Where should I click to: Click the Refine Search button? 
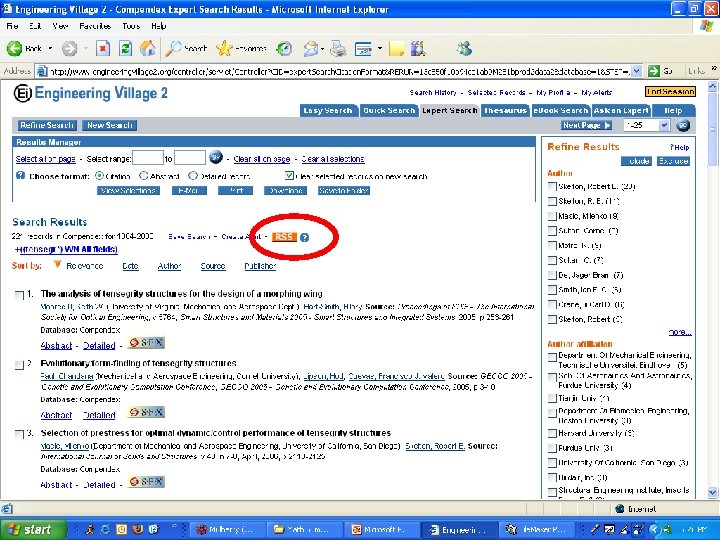point(47,125)
